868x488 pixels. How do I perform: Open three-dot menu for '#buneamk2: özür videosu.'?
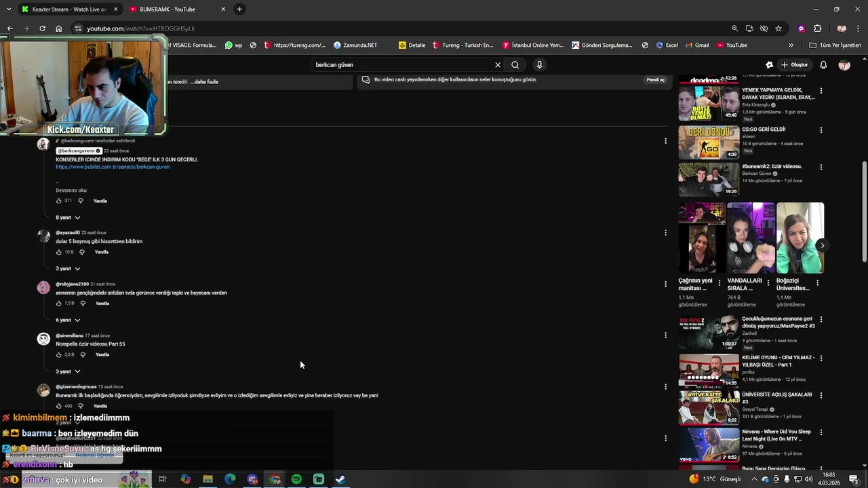(821, 167)
